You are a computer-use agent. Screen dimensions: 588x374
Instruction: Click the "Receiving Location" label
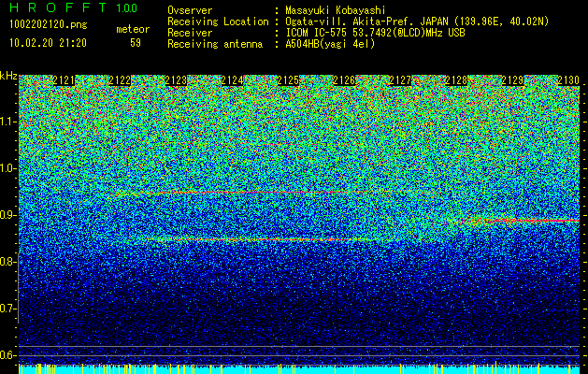click(x=218, y=22)
